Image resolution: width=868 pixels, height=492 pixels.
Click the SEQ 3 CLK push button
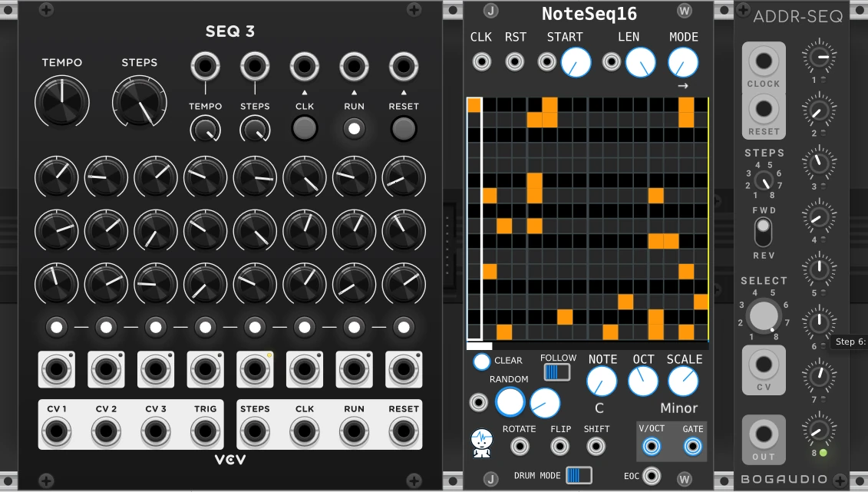(305, 129)
